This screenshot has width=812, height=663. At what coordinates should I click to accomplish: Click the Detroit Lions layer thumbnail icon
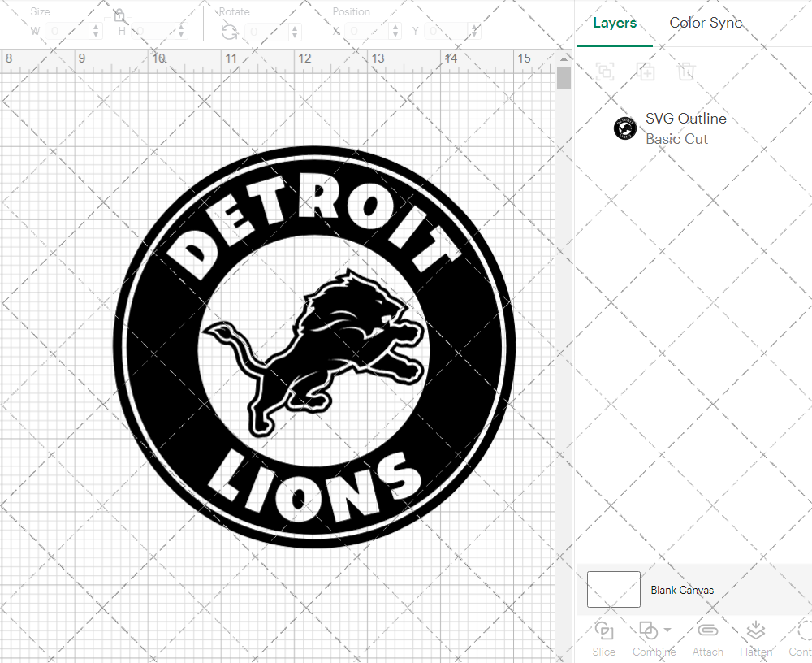pos(624,128)
